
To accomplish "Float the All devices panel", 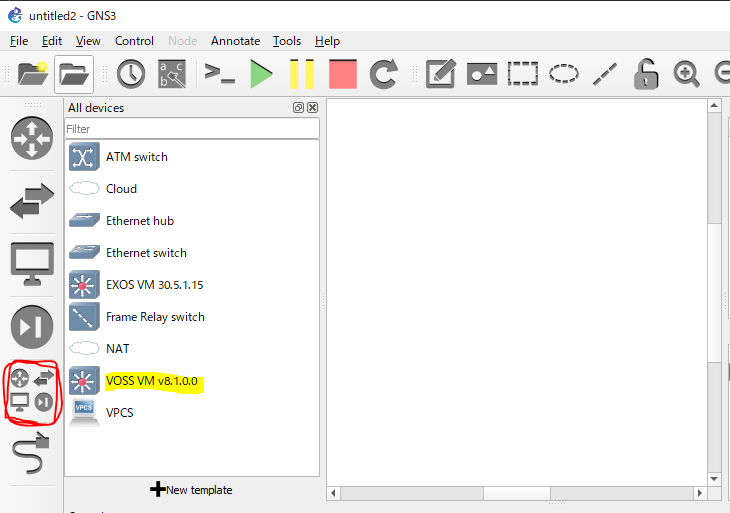I will click(x=298, y=108).
